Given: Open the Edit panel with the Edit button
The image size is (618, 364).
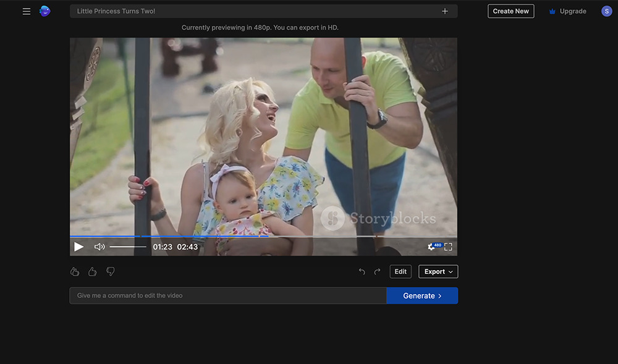Looking at the screenshot, I should click(400, 271).
